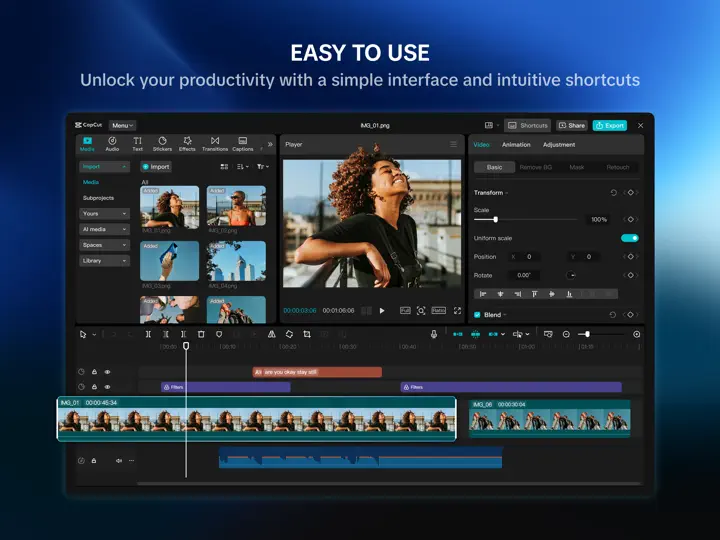Uncheck the Blend checkbox

477,315
